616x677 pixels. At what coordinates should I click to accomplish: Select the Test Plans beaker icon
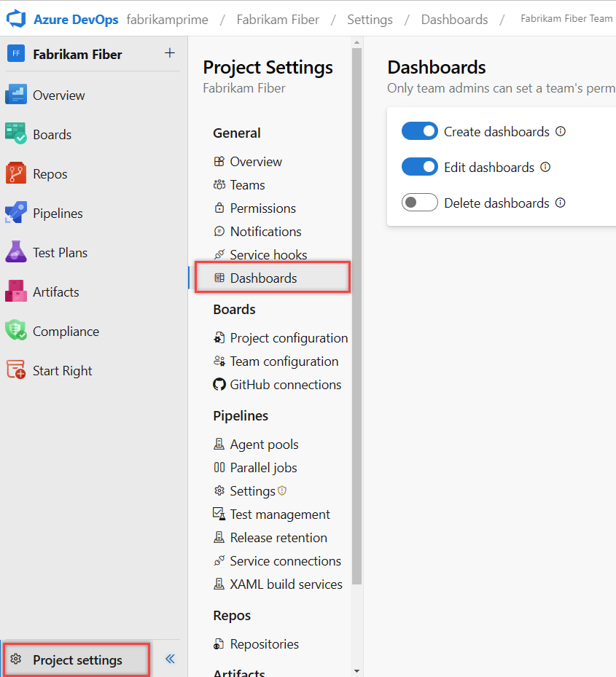click(x=16, y=252)
